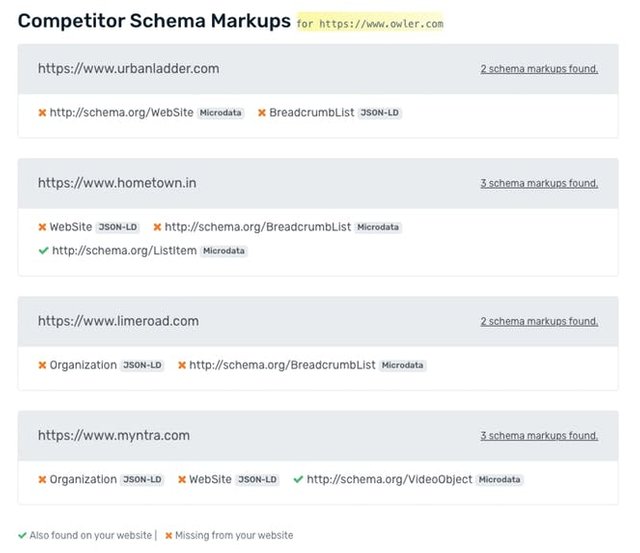Select Organization text under myntra.com
This screenshot has width=640, height=553.
83,480
